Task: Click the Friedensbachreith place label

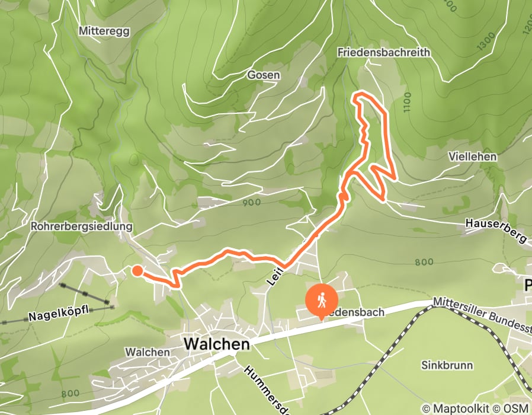Action: (x=384, y=52)
